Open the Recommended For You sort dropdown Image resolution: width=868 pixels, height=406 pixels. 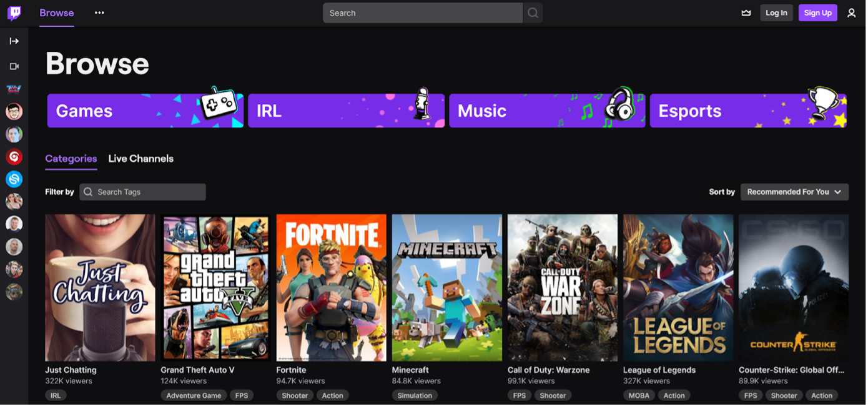click(795, 192)
